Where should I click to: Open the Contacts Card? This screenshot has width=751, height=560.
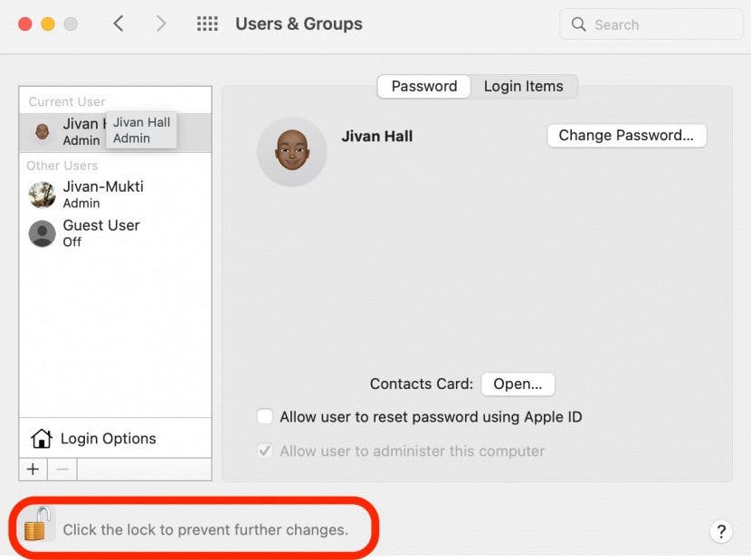pos(518,384)
